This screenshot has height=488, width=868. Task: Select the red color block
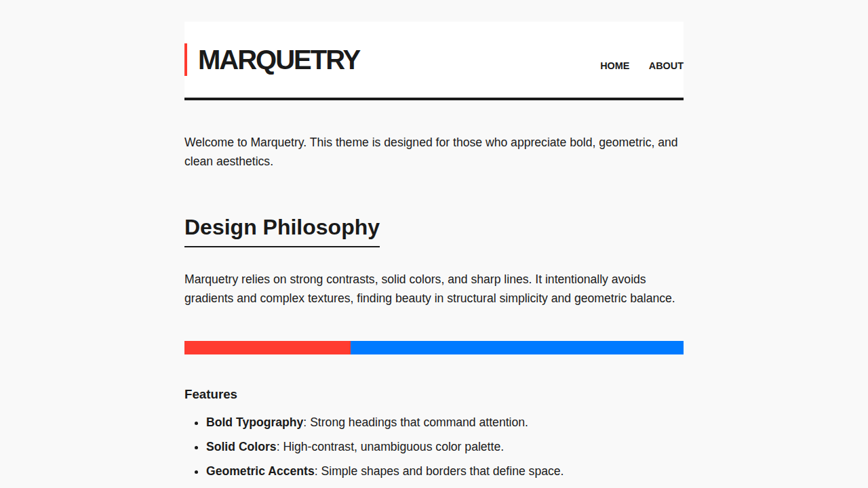click(x=268, y=347)
